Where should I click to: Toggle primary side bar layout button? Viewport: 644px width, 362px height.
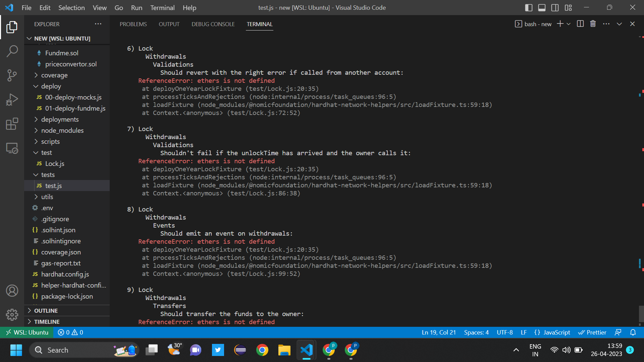529,7
